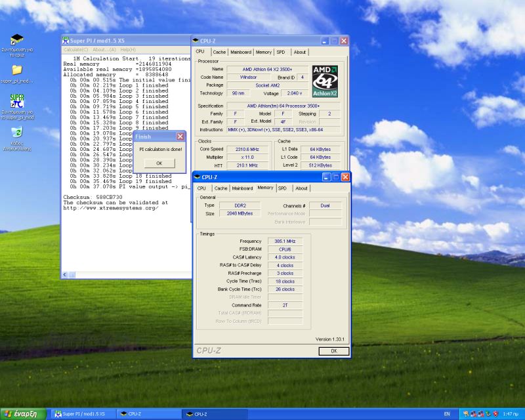Open the Start menu (έναρξη)
This screenshot has height=420, width=525.
click(24, 414)
